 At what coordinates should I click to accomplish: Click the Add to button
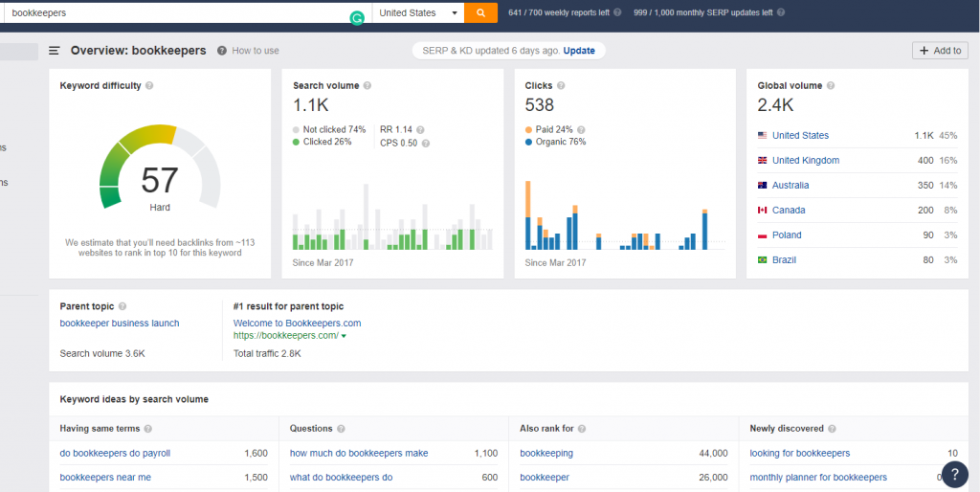(940, 51)
